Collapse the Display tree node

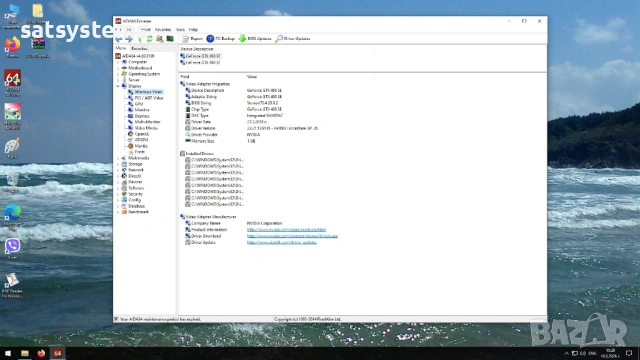(x=118, y=86)
